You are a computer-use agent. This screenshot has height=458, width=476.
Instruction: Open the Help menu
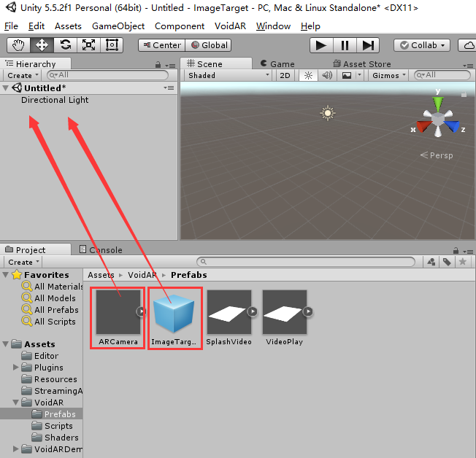tap(310, 26)
